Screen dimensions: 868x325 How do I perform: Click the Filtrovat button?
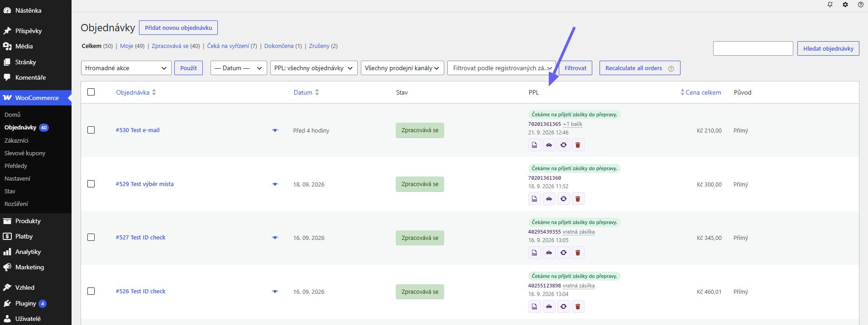point(575,68)
